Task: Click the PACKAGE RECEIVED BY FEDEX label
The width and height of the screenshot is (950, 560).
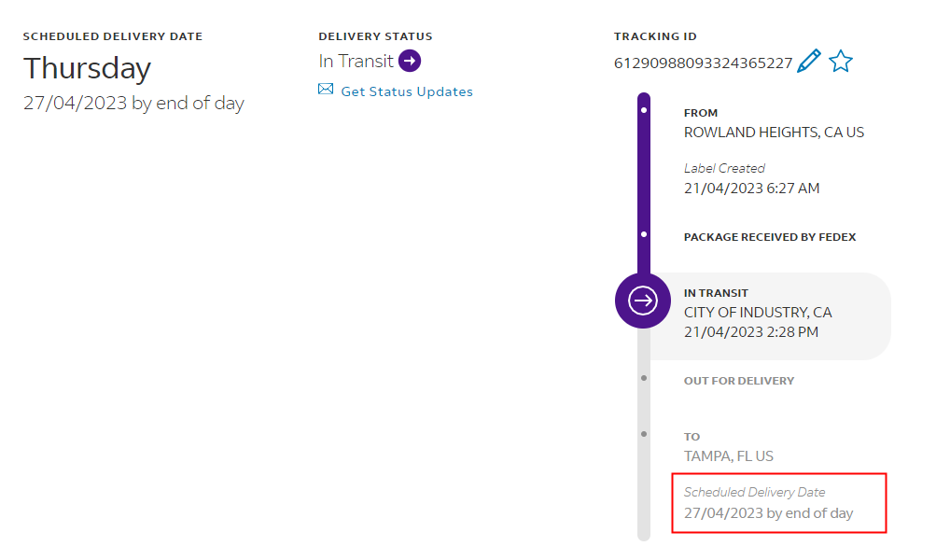Action: pyautogui.click(x=769, y=237)
